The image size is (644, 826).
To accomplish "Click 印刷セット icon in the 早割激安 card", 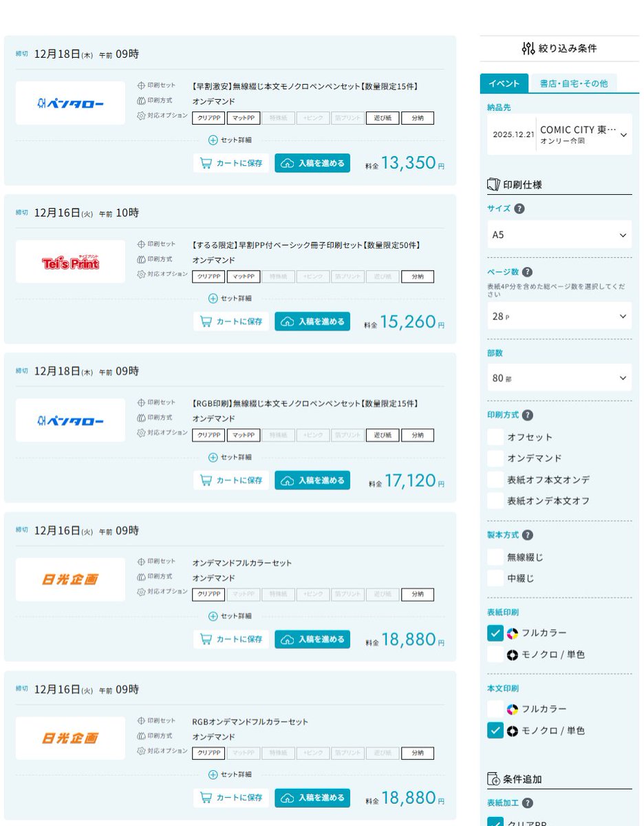I will click(x=141, y=85).
